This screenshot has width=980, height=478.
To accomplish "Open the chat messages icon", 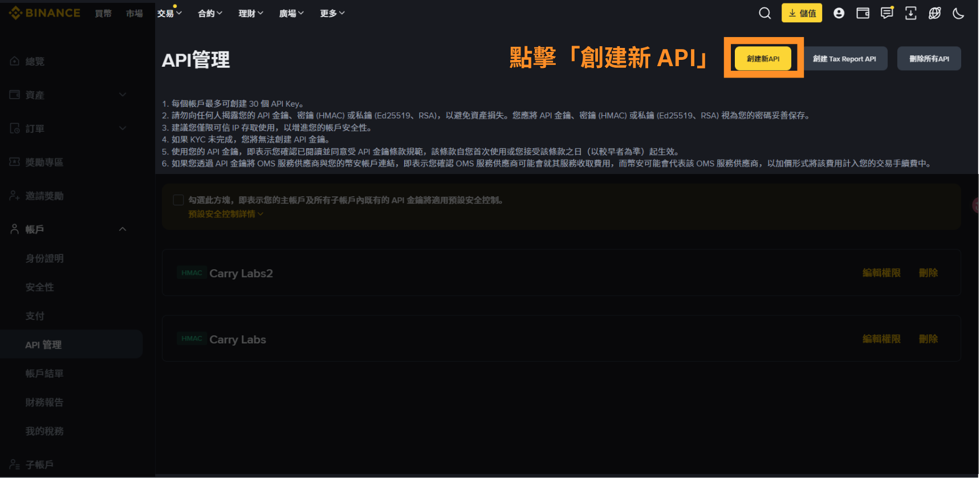I will point(887,13).
